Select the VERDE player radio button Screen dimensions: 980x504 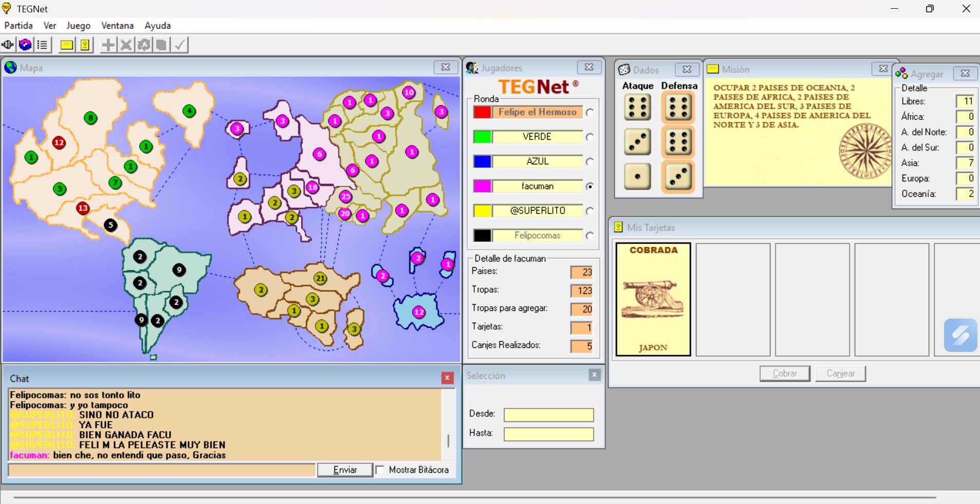tap(590, 137)
